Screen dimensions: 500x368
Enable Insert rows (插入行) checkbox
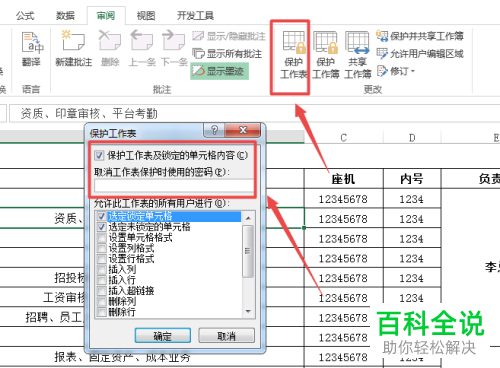(102, 280)
